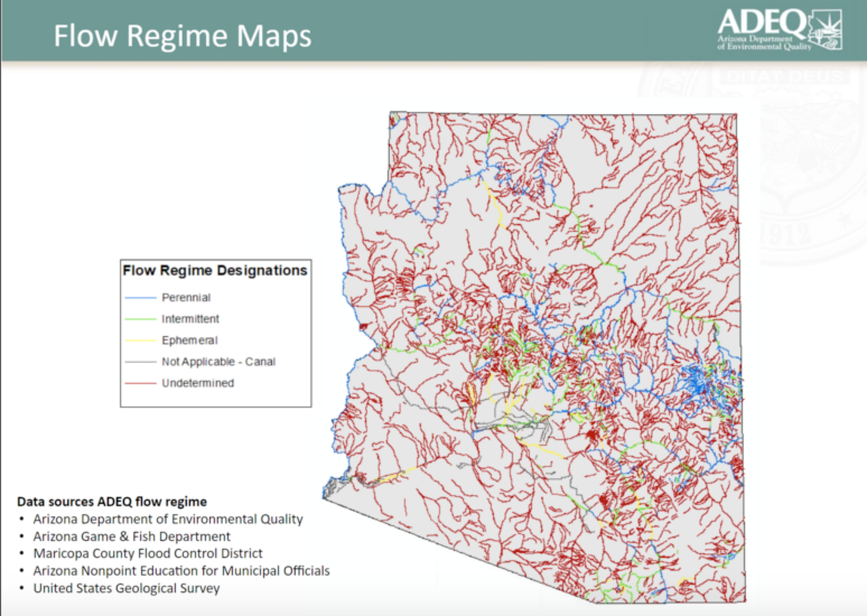This screenshot has width=867, height=616.
Task: Click the ADEQ logo in the header
Action: point(779,30)
